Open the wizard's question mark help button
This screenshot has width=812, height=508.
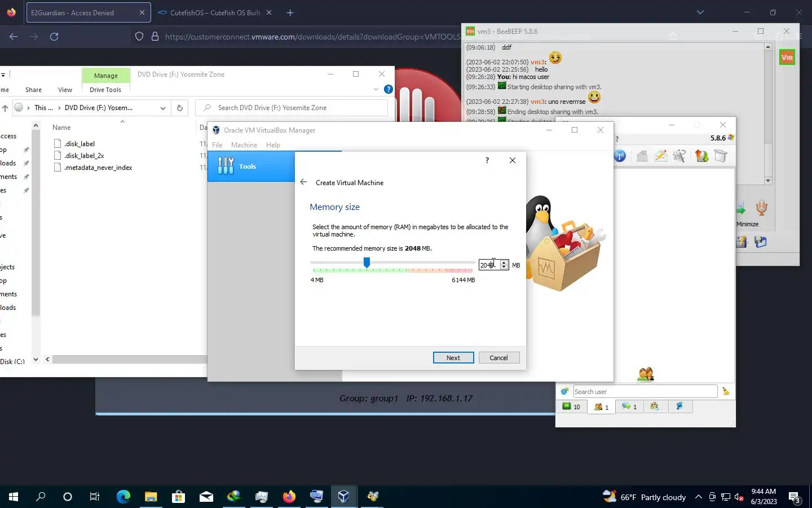487,160
